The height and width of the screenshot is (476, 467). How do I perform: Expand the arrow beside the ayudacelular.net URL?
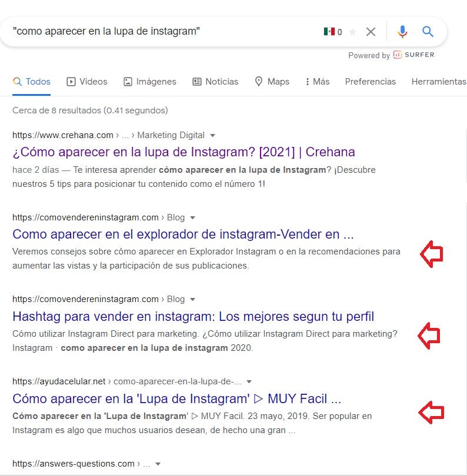[x=249, y=382]
